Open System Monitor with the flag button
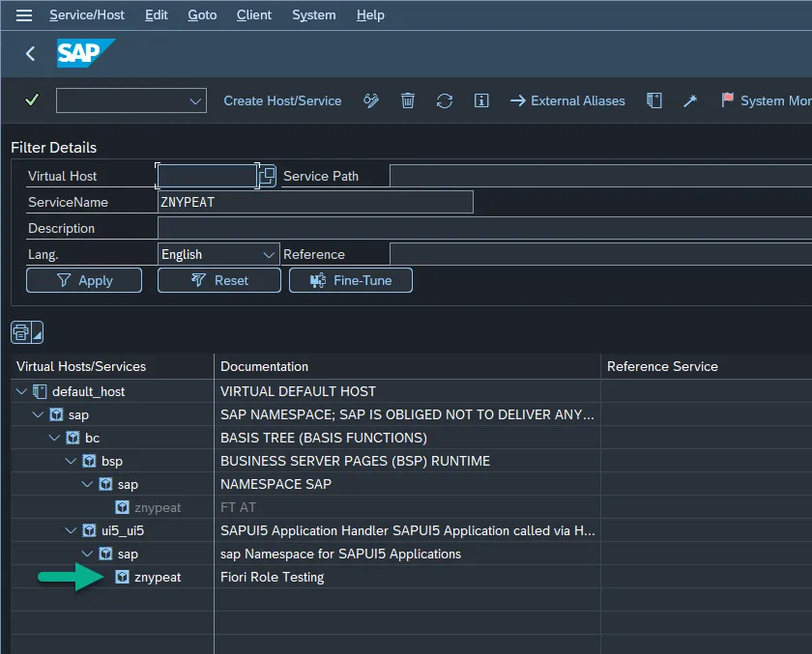The width and height of the screenshot is (812, 654). (766, 100)
